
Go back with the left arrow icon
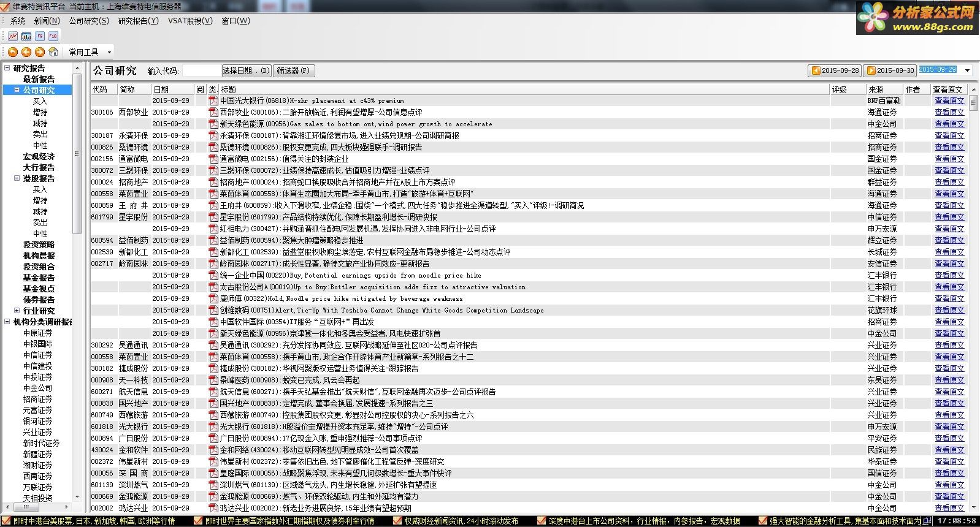pos(26,52)
